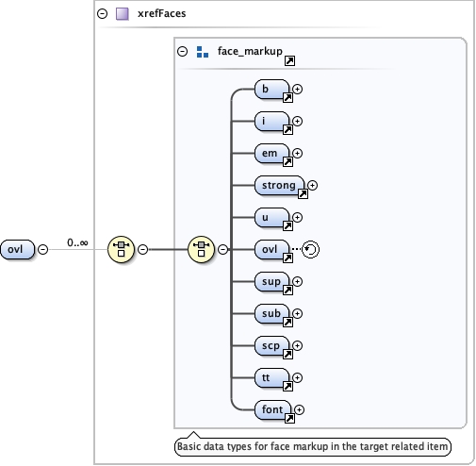476x466 pixels.
Task: Expand the font element
Action: [299, 409]
